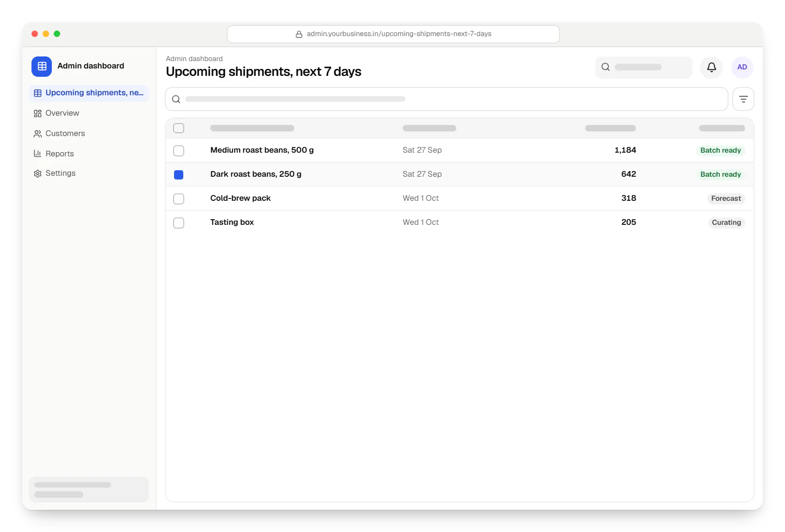
Task: Uncheck the Dark roast beans row checkbox
Action: [179, 175]
